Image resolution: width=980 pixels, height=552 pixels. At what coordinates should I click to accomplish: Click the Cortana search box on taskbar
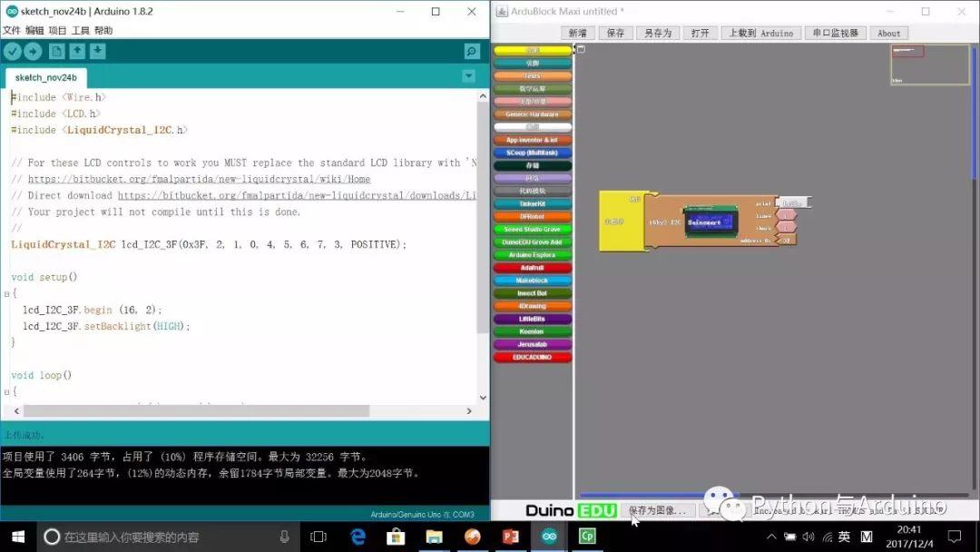[x=170, y=537]
